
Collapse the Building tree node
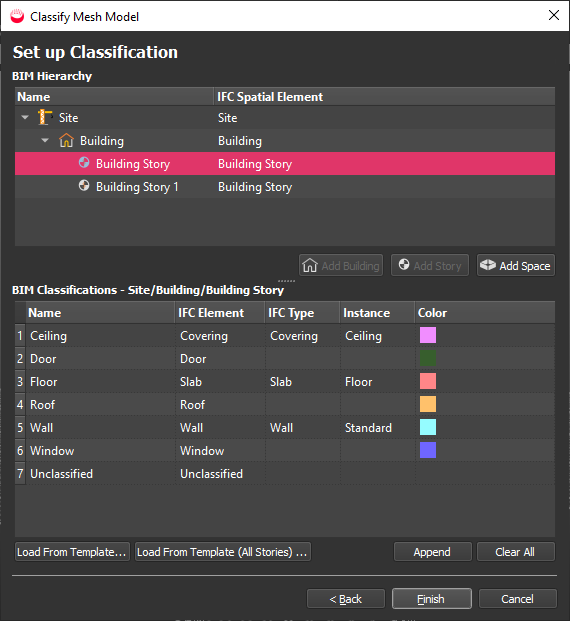click(x=45, y=141)
